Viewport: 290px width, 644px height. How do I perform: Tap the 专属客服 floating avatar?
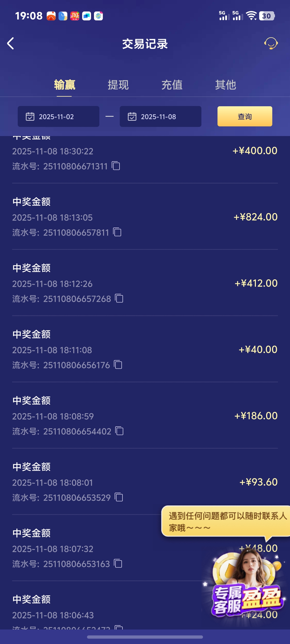tap(246, 588)
